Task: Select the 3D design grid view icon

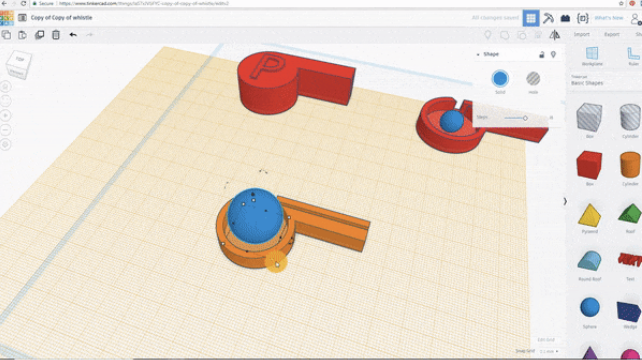Action: point(531,18)
